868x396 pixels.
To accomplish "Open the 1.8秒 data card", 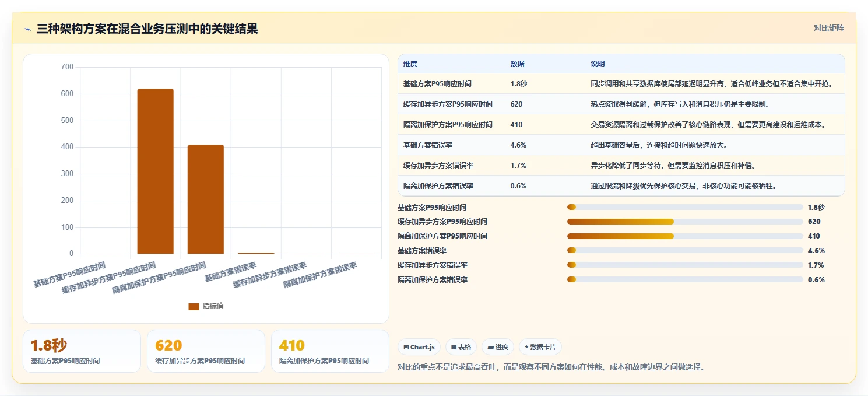I will [x=82, y=351].
